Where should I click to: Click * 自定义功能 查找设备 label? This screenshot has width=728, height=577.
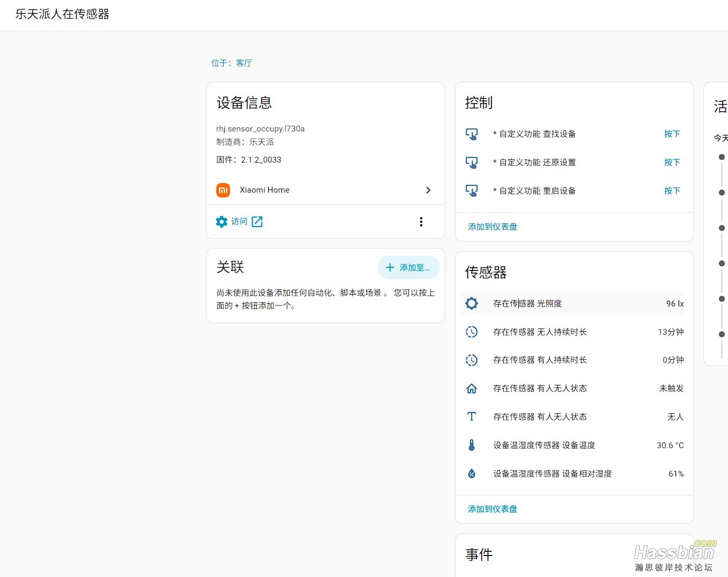[x=534, y=134]
